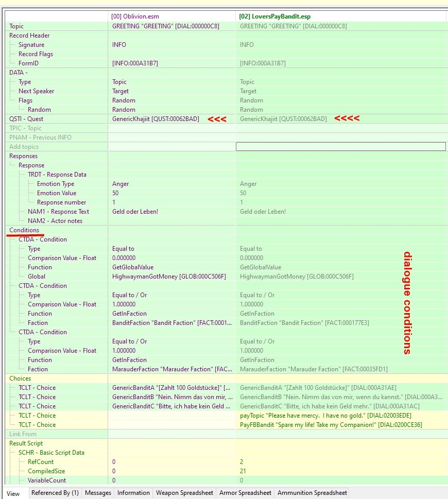Click Oblivion.esm GetGlobalValue function cell

tap(172, 267)
